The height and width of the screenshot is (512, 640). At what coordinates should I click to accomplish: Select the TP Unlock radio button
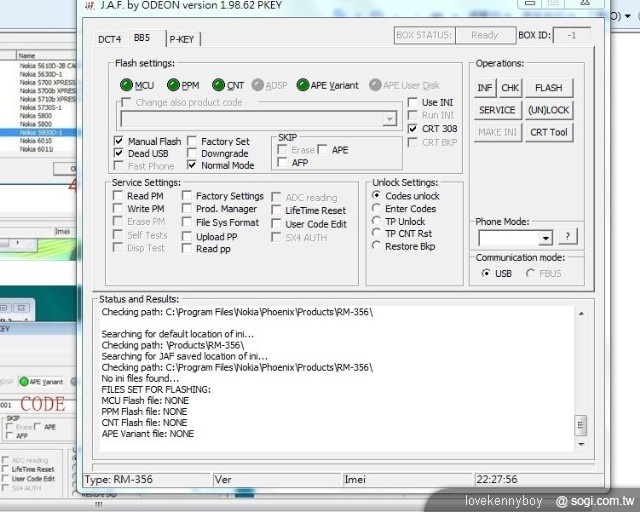(376, 220)
